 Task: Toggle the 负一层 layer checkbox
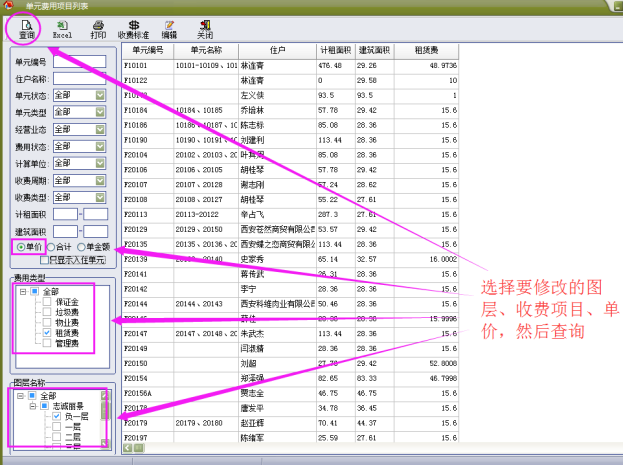tap(57, 417)
